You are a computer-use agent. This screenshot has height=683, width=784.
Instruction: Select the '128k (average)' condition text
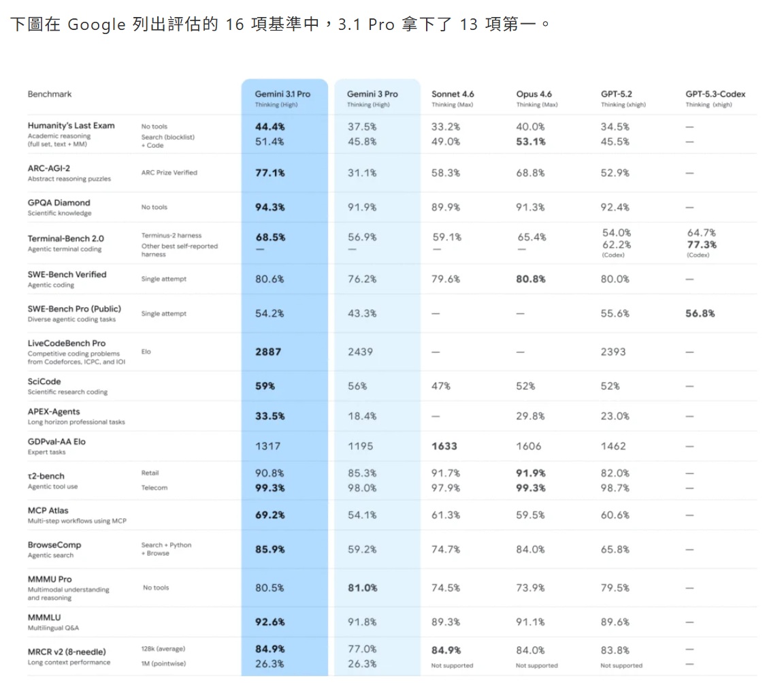[x=163, y=649]
